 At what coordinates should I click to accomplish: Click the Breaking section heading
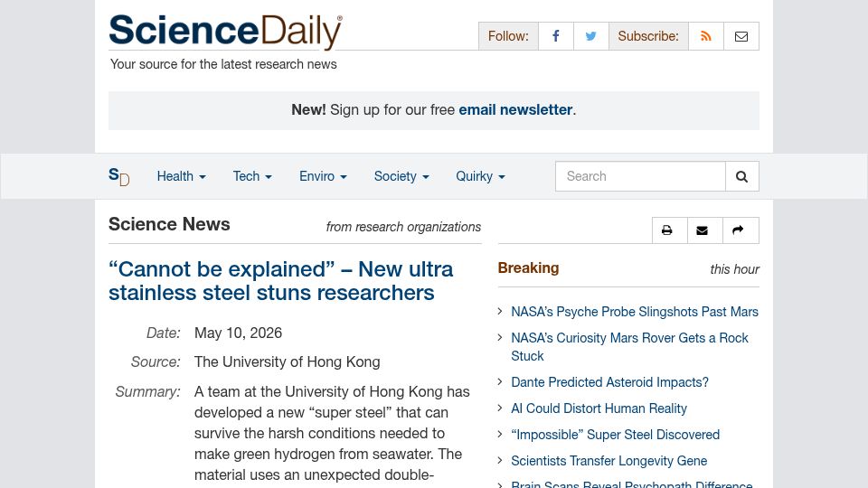[528, 268]
